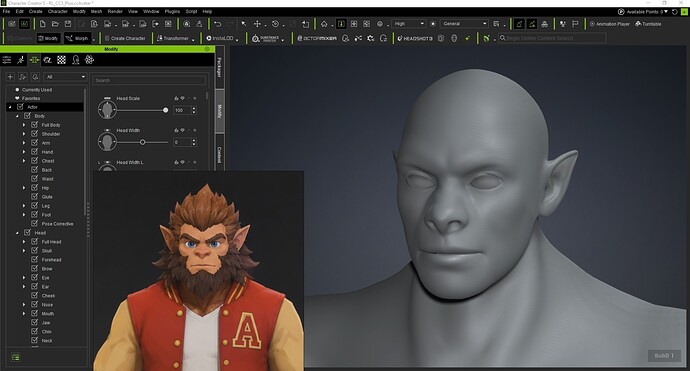The height and width of the screenshot is (371, 690).
Task: Click the morph slider Search field
Action: point(149,81)
